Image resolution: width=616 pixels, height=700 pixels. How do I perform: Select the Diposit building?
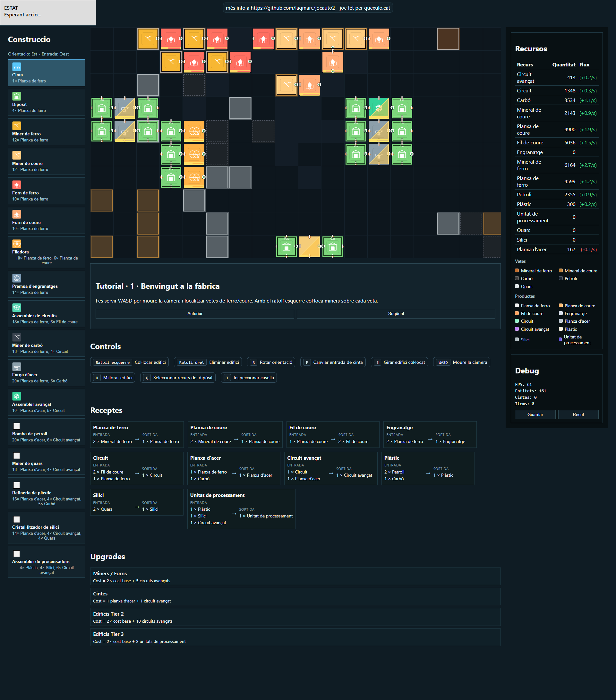click(46, 102)
